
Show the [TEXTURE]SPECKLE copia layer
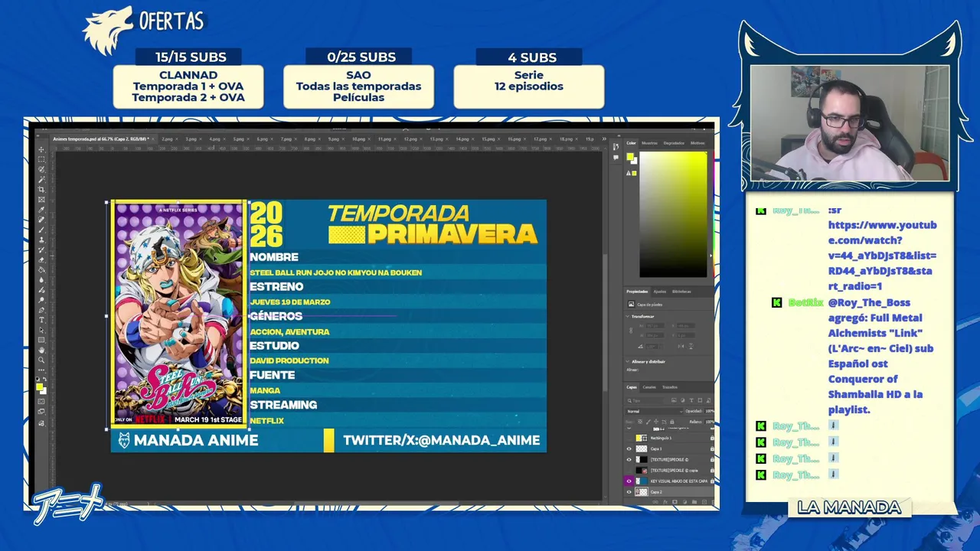click(629, 471)
